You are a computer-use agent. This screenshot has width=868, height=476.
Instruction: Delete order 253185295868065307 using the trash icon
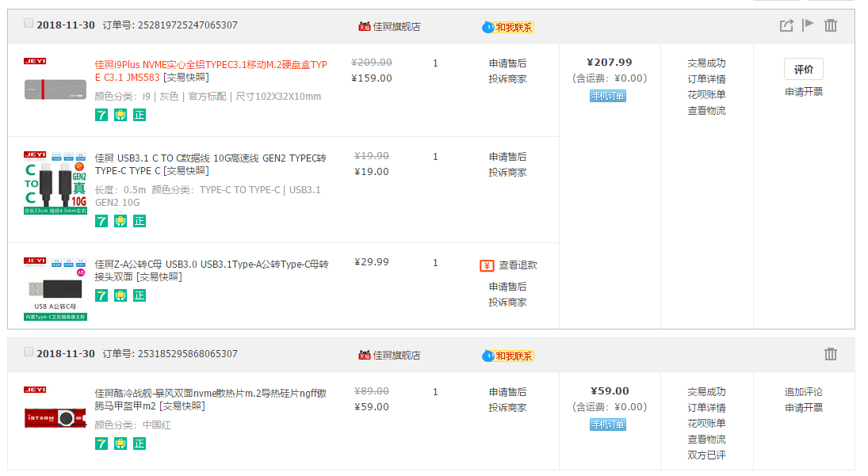pyautogui.click(x=831, y=354)
